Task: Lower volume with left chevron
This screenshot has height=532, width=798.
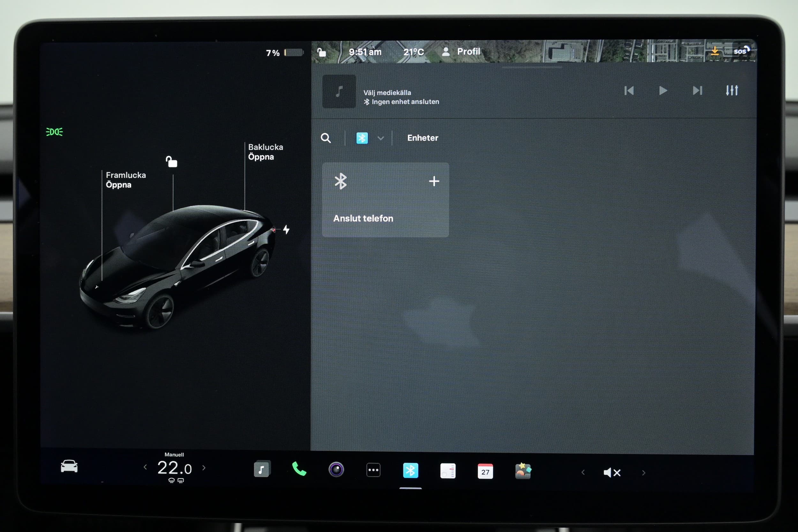Action: pyautogui.click(x=583, y=472)
